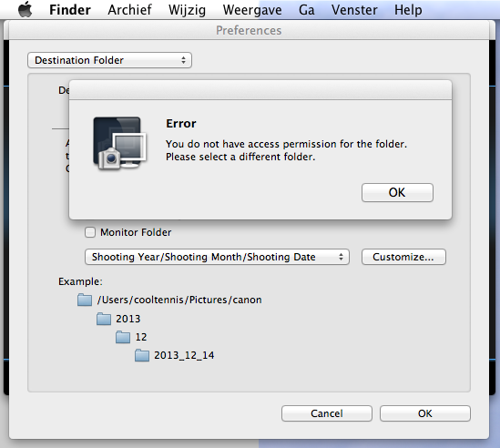Click the Apple logo menu
This screenshot has height=448, width=500.
(26, 9)
